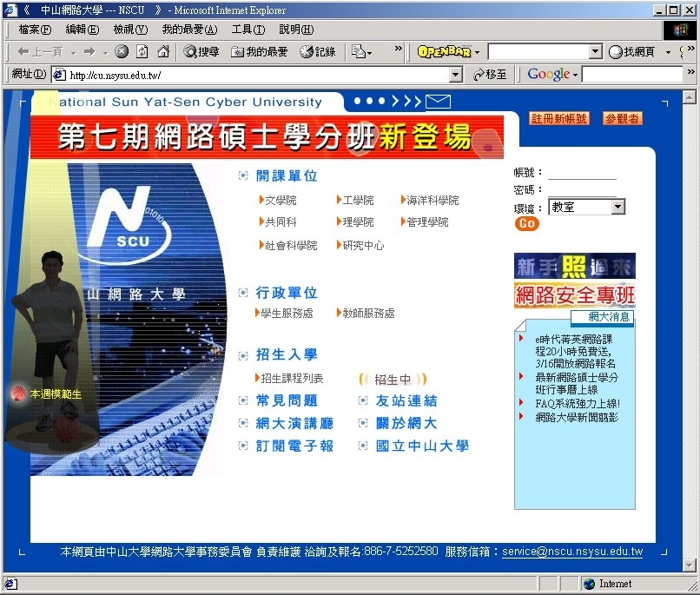Click the Back arrow toolbar button

[39, 52]
